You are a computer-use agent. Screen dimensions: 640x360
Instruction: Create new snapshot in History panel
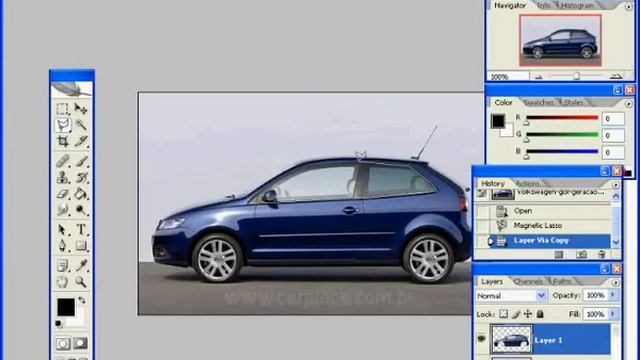point(581,255)
